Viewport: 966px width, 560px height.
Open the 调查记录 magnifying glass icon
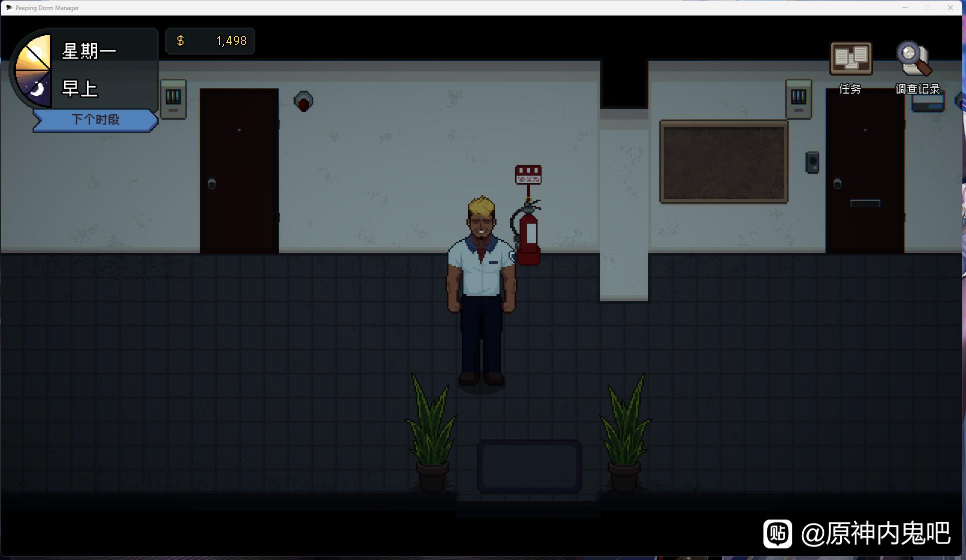[914, 59]
